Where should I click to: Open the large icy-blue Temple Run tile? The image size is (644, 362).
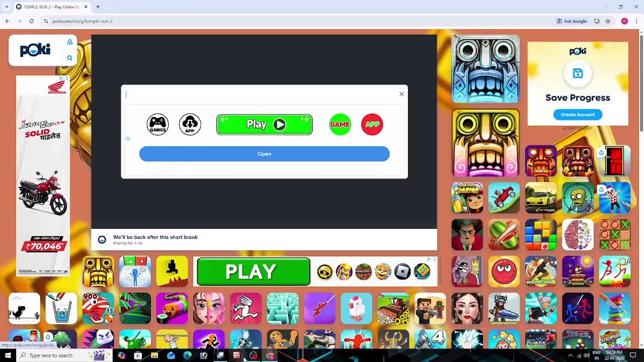click(486, 69)
